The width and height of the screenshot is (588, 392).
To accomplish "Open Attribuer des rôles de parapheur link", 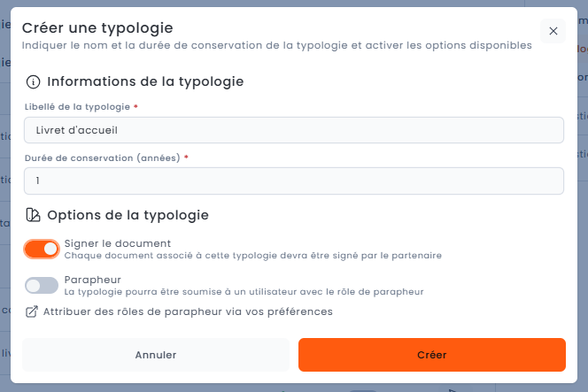I will [x=188, y=311].
